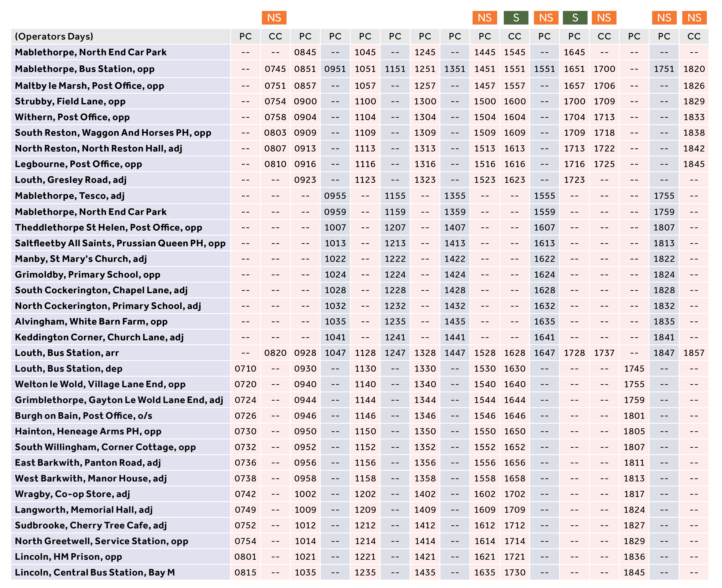
Task: Click 0710 in the Louth Bus Station dep row
Action: [x=246, y=369]
